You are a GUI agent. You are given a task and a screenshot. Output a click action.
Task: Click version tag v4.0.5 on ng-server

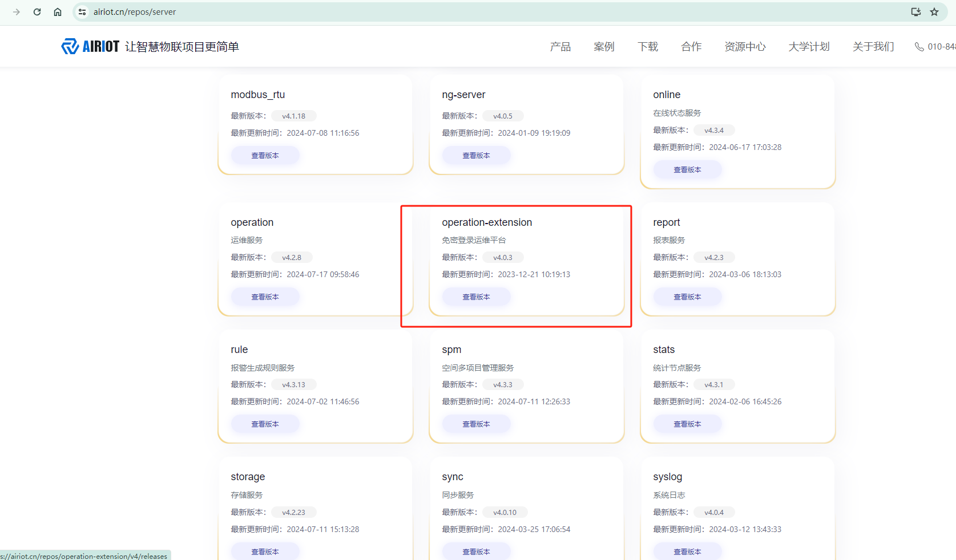point(503,116)
